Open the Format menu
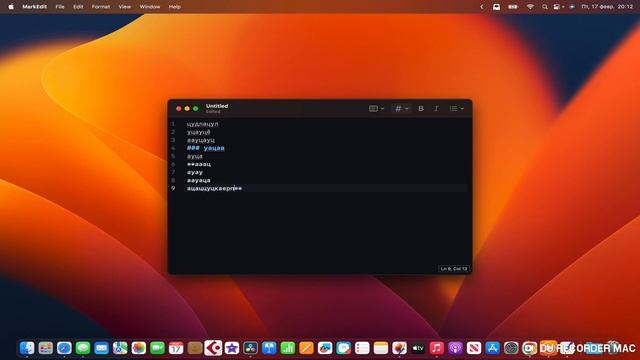This screenshot has height=360, width=640. pos(100,7)
